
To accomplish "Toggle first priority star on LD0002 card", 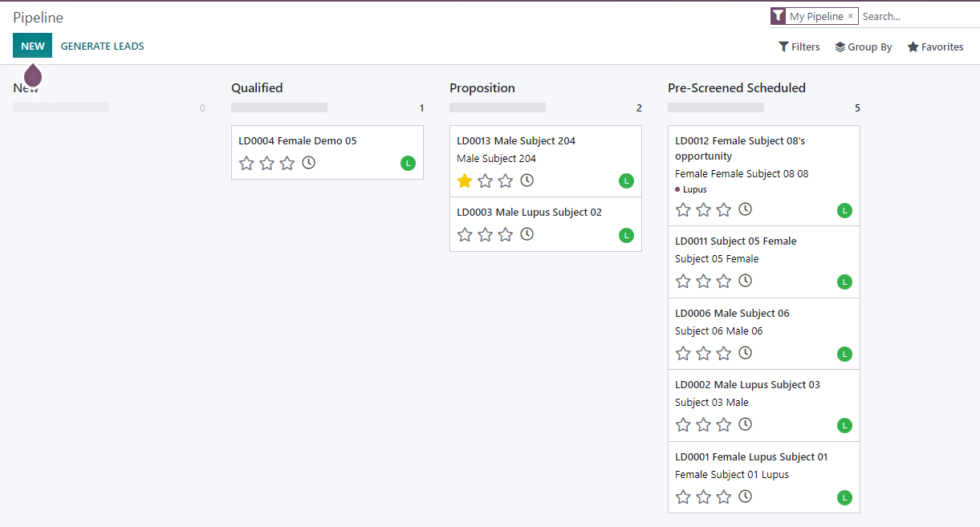I will pyautogui.click(x=683, y=424).
